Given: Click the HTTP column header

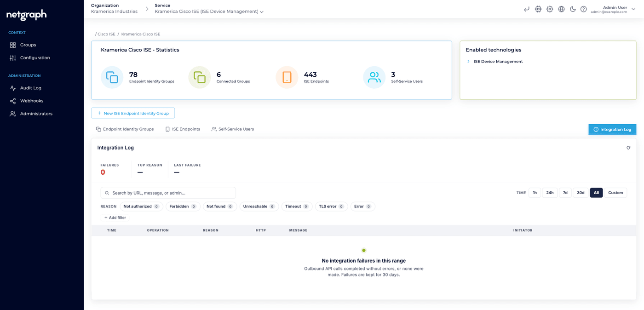Looking at the screenshot, I should coord(261,230).
